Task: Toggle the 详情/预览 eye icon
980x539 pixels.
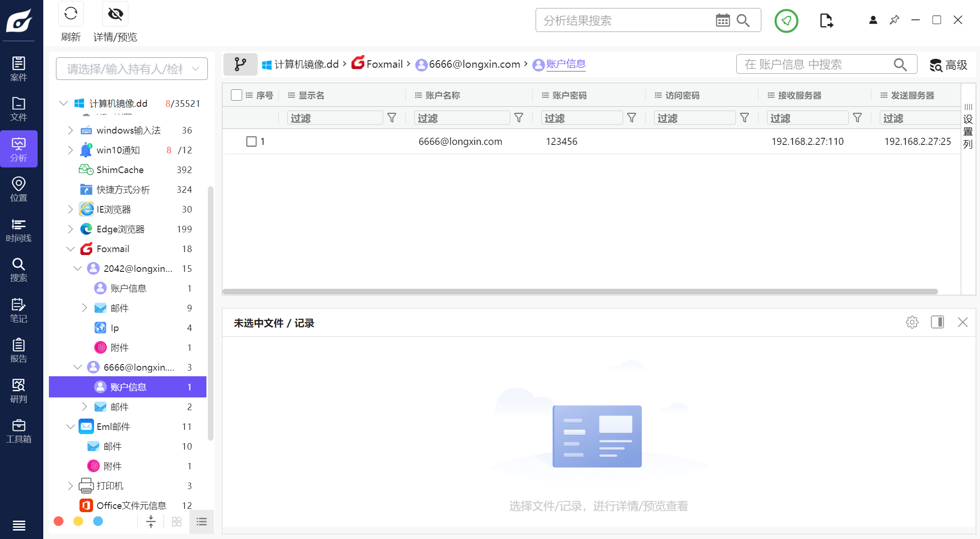Action: point(115,14)
